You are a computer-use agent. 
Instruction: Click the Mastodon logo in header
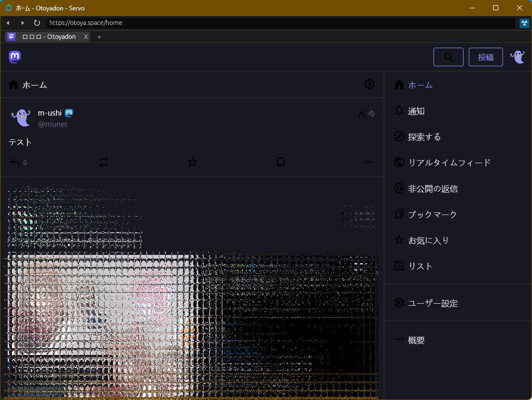[15, 57]
